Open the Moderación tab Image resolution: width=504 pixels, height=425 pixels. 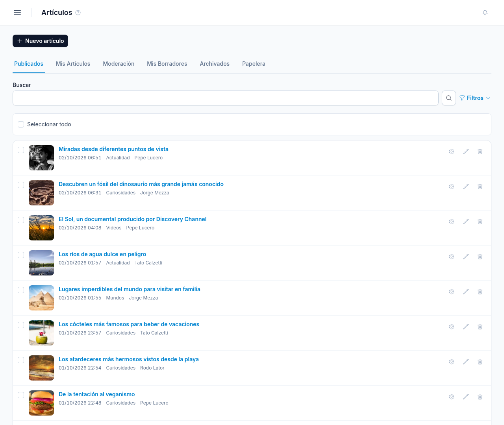[x=119, y=64]
